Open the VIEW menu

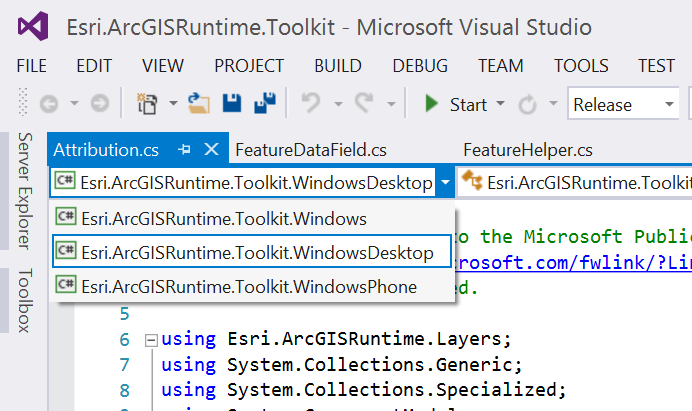[163, 66]
